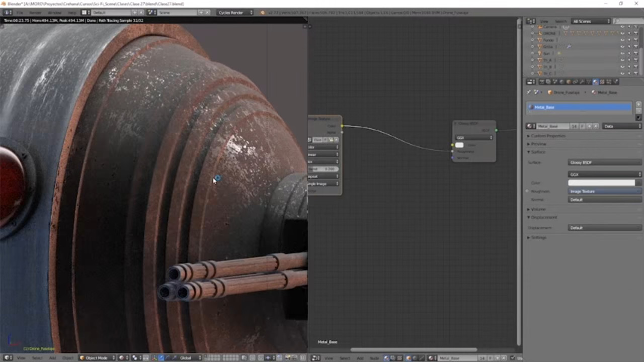
Task: Open the File menu
Action: 20,12
